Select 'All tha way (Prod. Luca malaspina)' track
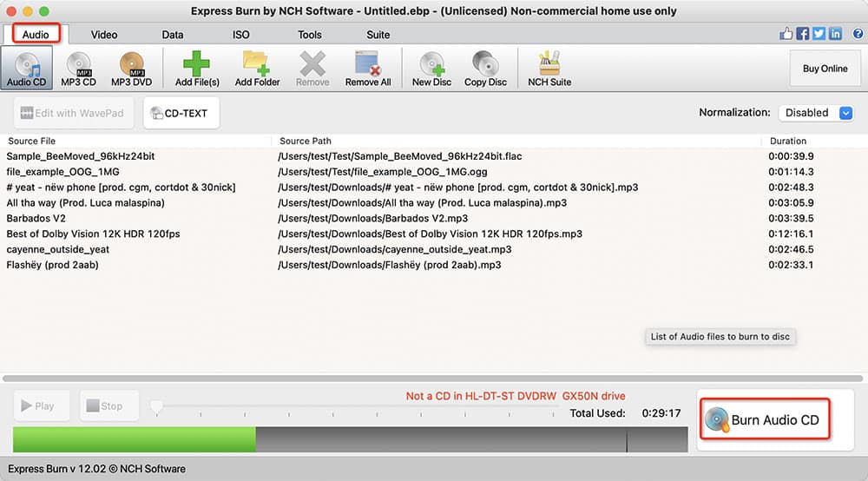 point(85,202)
